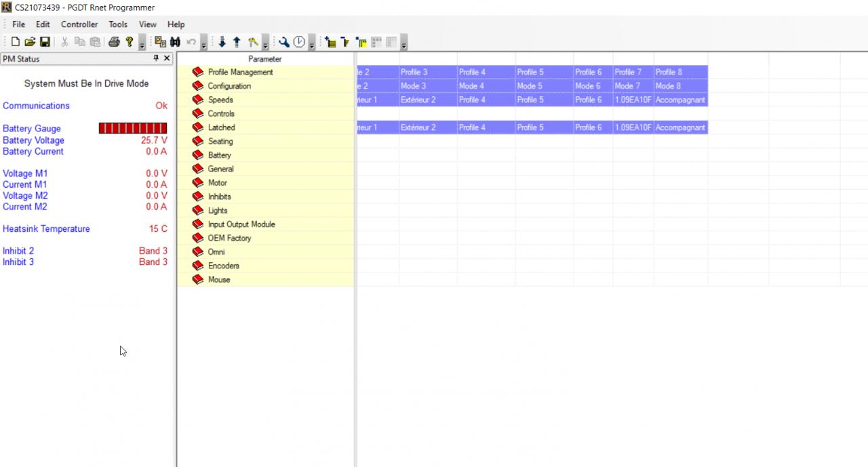Click the Print icon in the toolbar

114,42
